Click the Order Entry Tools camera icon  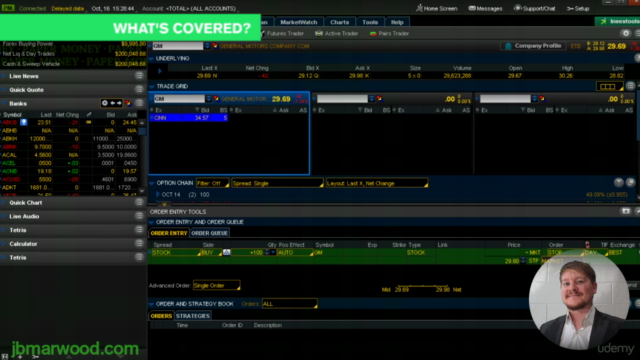626,211
